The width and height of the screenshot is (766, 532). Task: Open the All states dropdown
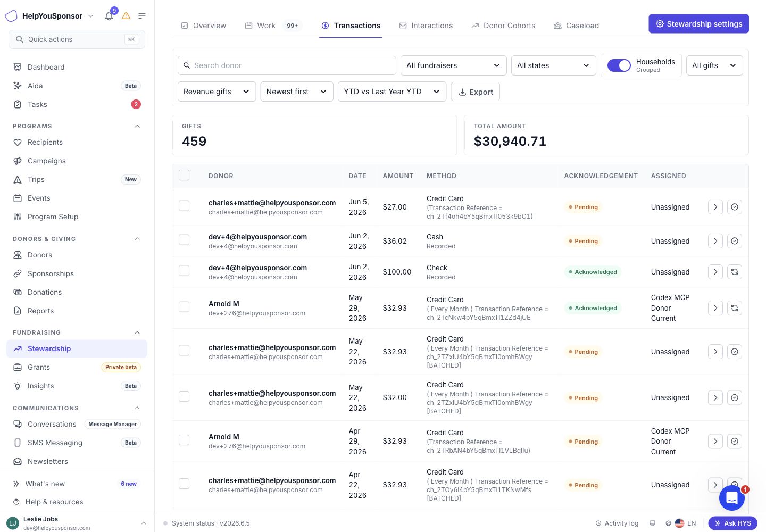pyautogui.click(x=553, y=65)
